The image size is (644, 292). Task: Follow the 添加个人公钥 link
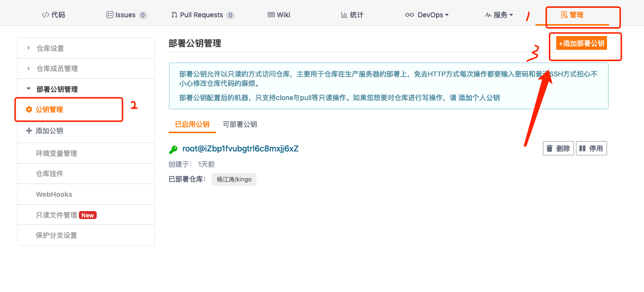point(479,98)
